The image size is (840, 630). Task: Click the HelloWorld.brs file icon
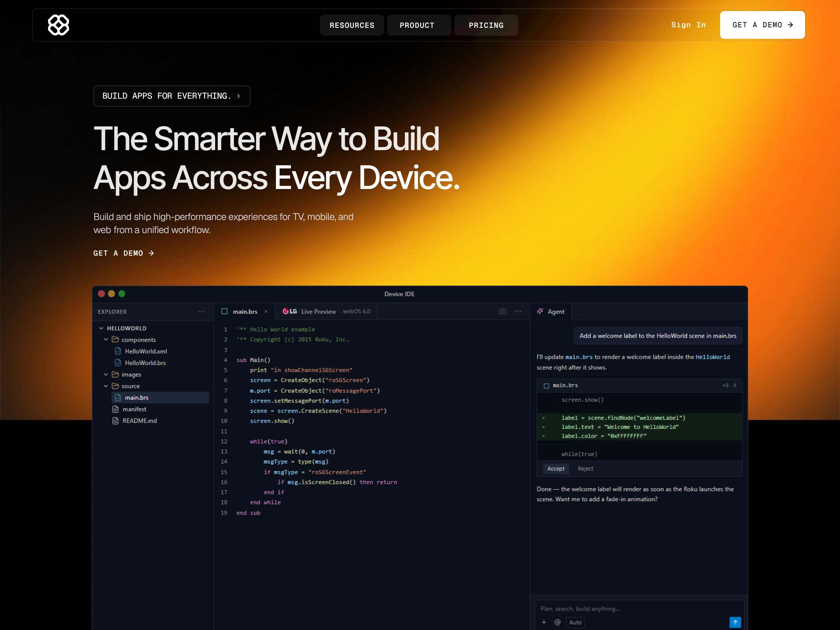(x=118, y=363)
